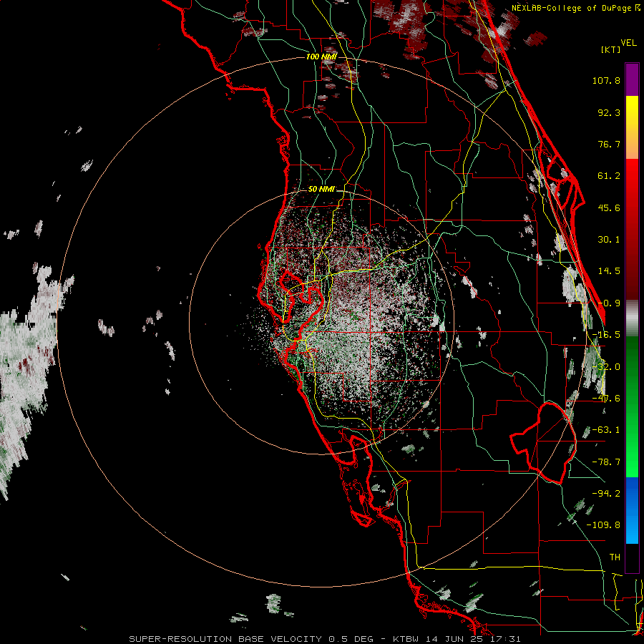This screenshot has height=644, width=644.
Task: Click the TH legend label
Action: tap(615, 557)
